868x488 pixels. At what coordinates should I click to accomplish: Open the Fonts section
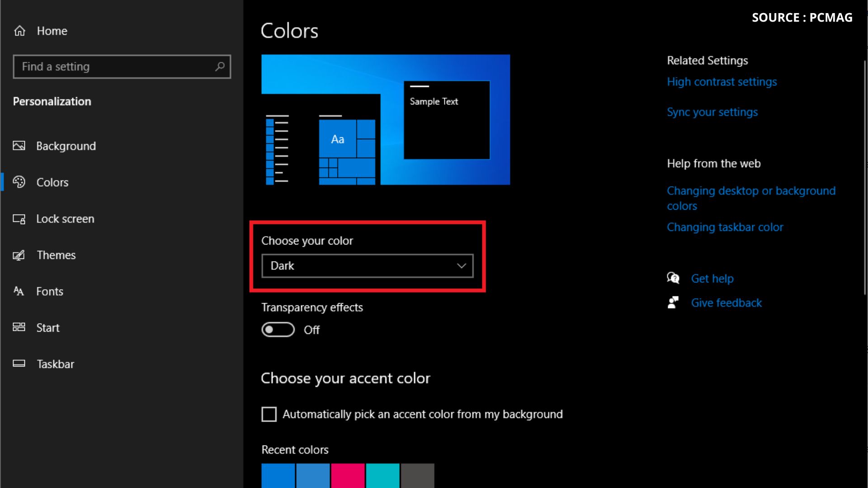click(x=50, y=291)
